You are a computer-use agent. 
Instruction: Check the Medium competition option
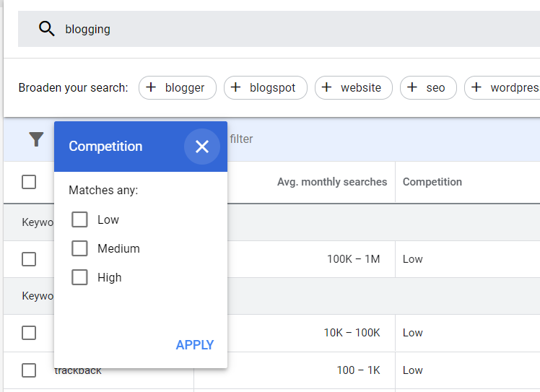pyautogui.click(x=79, y=248)
